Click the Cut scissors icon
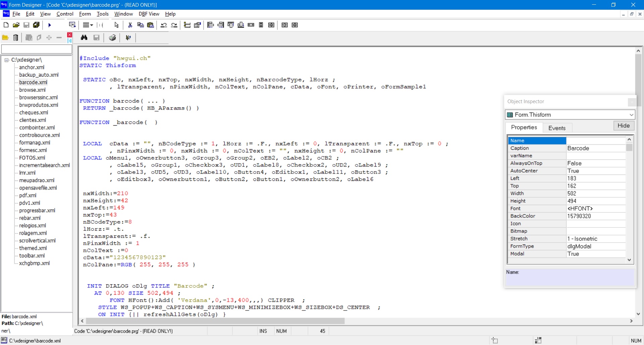Viewport: 644px width, 345px height. coord(130,25)
